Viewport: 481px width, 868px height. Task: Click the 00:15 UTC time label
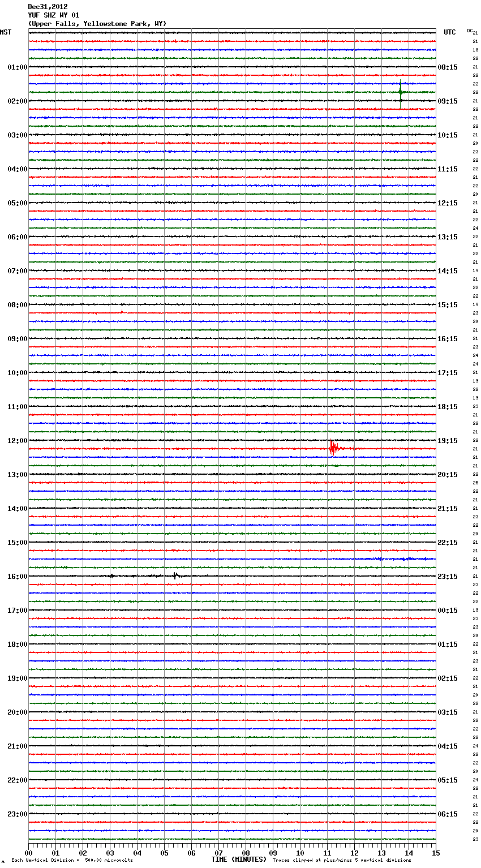click(x=448, y=611)
